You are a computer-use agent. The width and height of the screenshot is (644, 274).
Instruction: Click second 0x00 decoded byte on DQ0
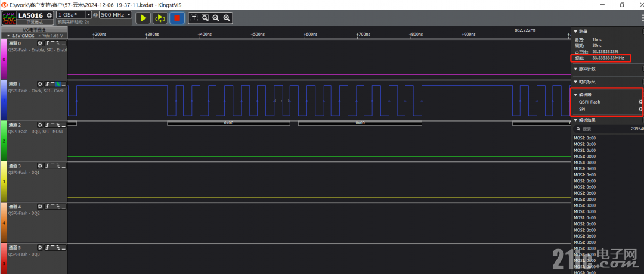pyautogui.click(x=360, y=123)
